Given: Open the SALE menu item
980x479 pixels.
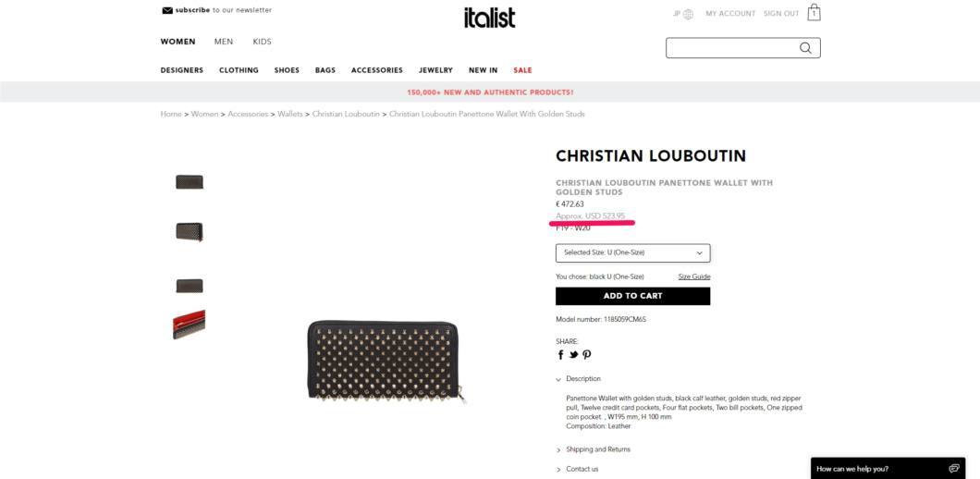Looking at the screenshot, I should point(522,70).
